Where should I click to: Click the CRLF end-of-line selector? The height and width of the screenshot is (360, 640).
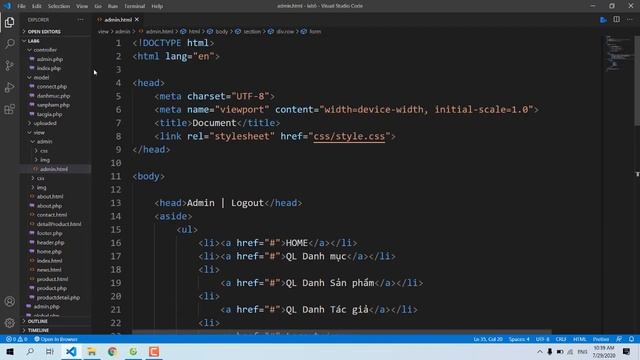(x=561, y=339)
